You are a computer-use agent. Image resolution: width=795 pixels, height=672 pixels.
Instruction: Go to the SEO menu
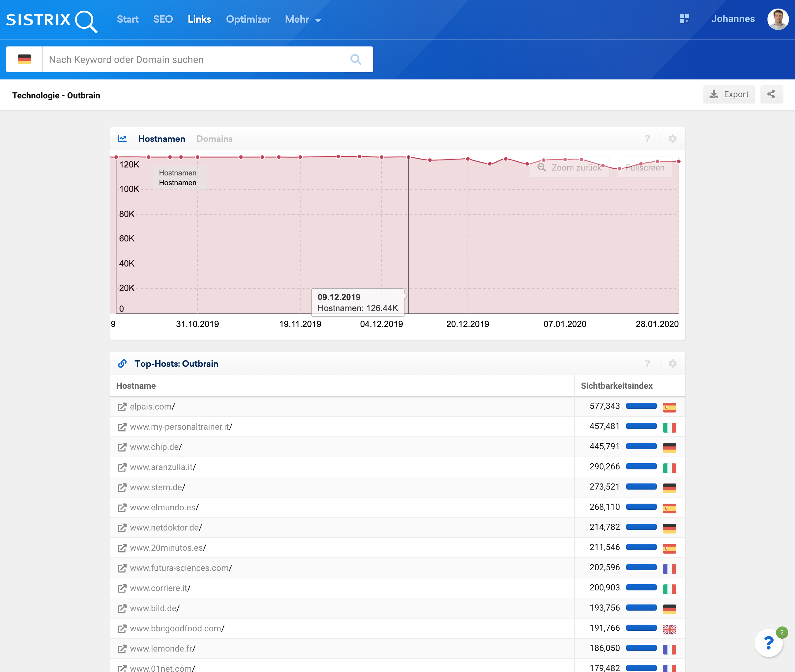point(163,20)
